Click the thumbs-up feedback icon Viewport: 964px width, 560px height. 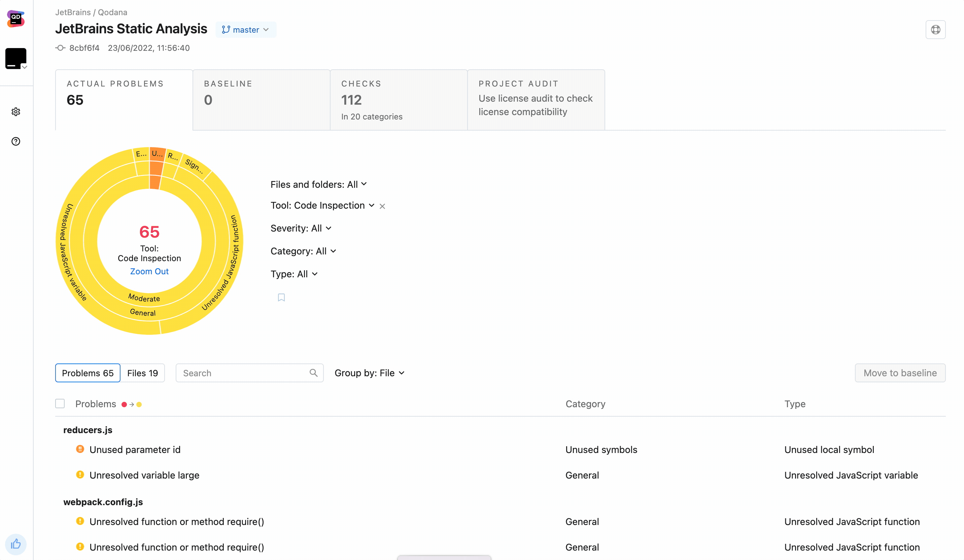coord(16,544)
